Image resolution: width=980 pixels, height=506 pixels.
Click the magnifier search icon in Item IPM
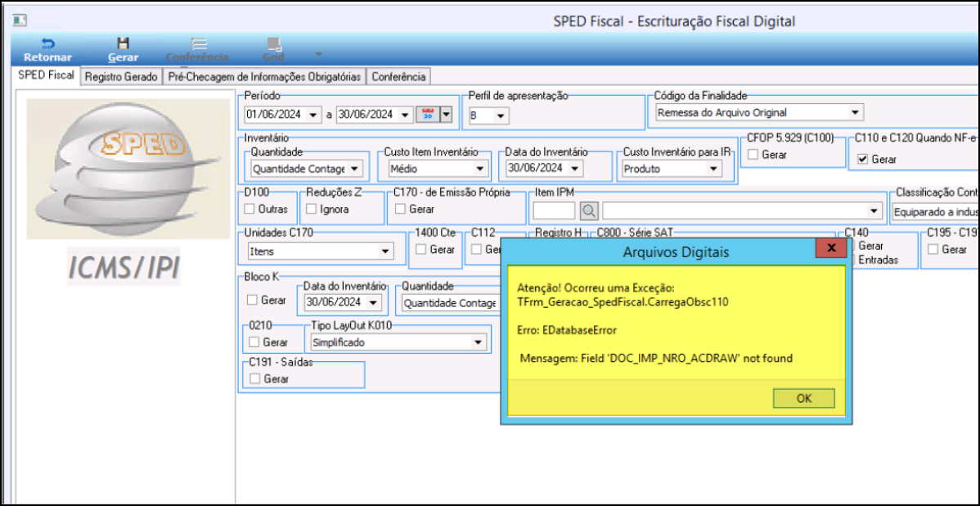point(587,210)
